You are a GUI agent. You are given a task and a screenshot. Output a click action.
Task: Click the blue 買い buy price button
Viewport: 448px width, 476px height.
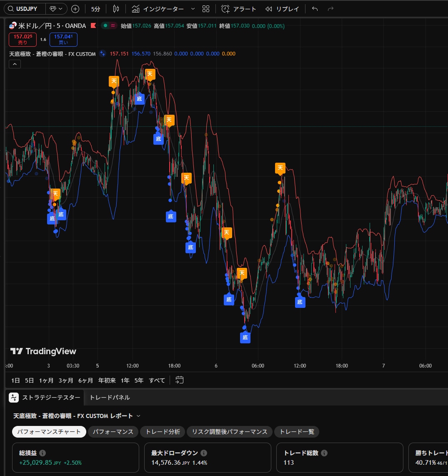pyautogui.click(x=63, y=40)
